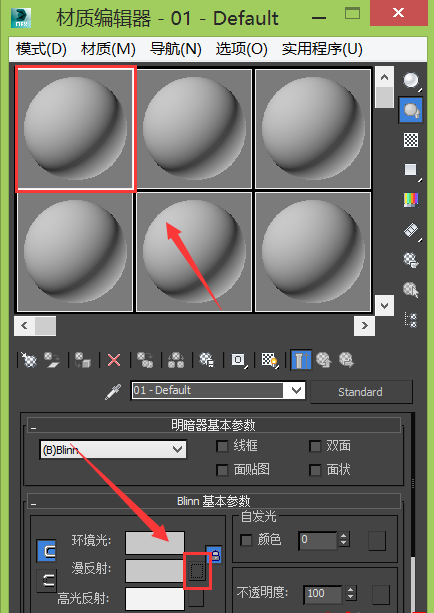Screen dimensions: 434x613
Task: Click the Get Material icon
Action: tap(29, 360)
